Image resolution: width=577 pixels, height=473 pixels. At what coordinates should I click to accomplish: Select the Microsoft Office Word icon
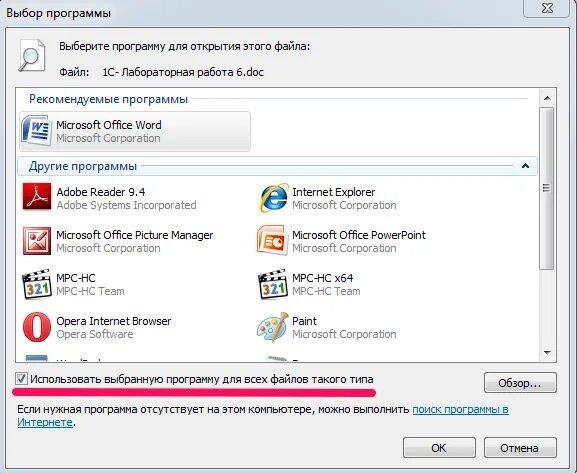point(36,131)
